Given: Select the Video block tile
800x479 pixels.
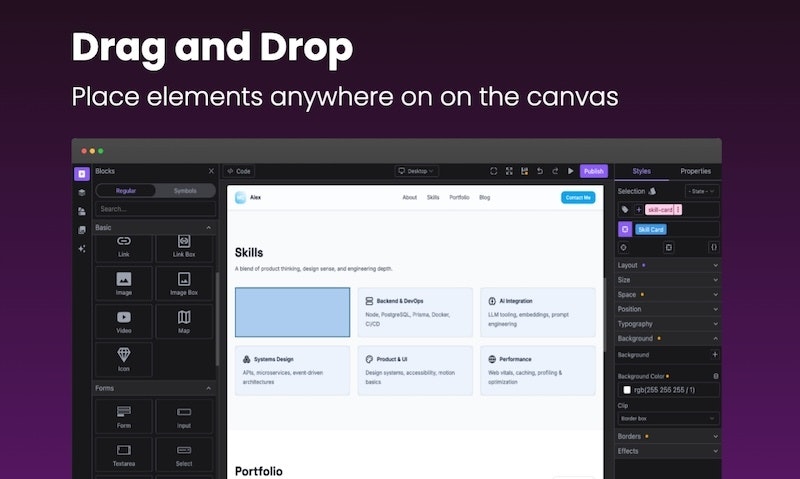Looking at the screenshot, I should [x=124, y=320].
